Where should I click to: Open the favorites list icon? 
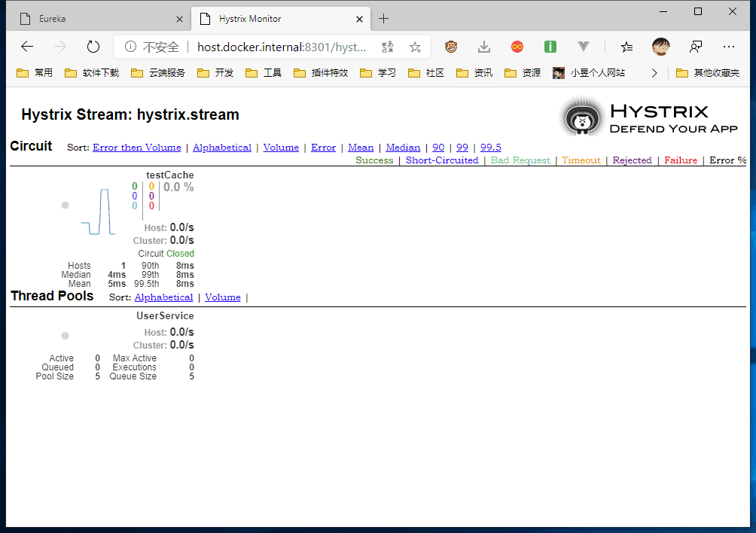pyautogui.click(x=626, y=47)
